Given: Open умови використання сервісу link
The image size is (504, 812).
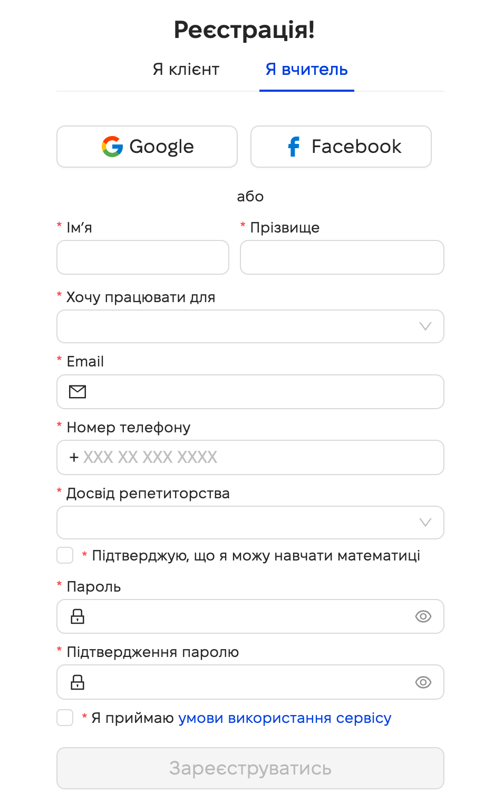Looking at the screenshot, I should coord(285,718).
